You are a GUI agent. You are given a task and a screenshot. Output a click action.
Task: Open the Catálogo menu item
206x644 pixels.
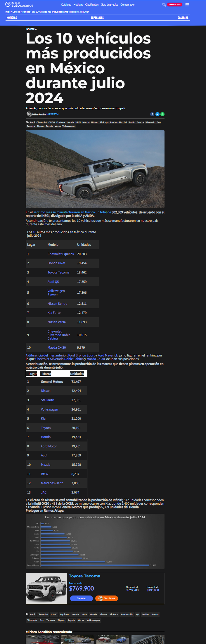pos(66,5)
